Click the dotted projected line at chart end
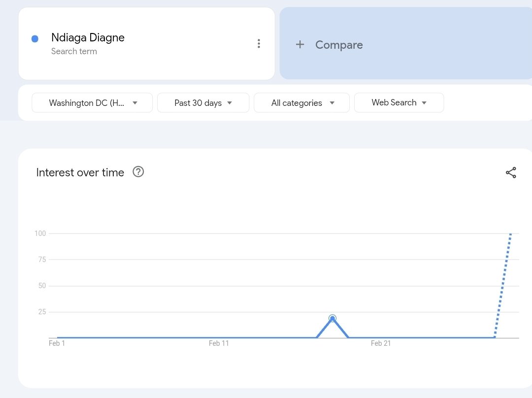 503,285
